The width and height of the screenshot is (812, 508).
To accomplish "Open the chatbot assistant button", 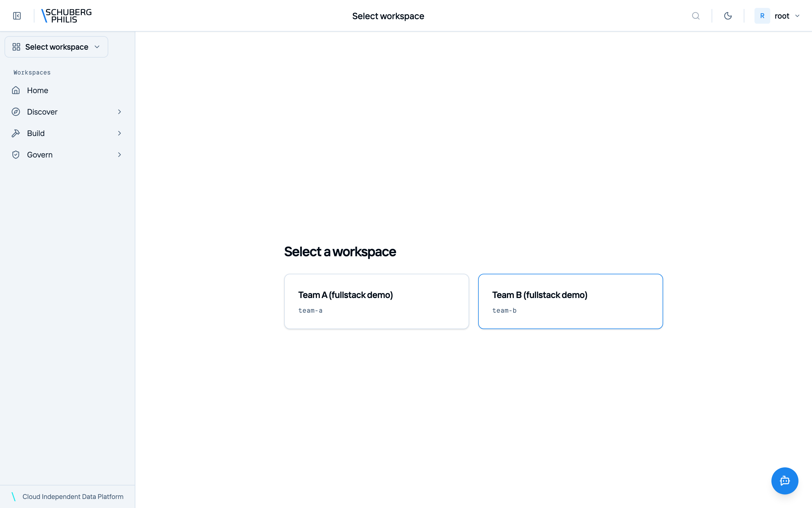I will point(784,481).
